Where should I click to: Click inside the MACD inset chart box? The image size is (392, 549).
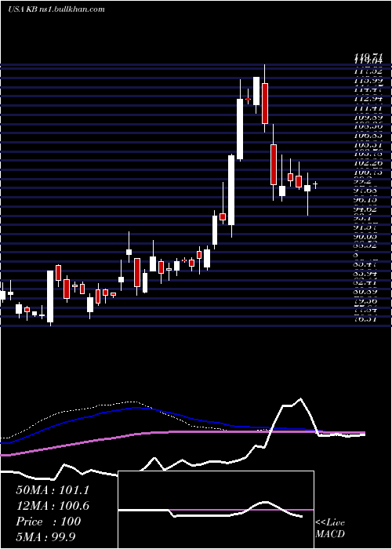pos(216,510)
